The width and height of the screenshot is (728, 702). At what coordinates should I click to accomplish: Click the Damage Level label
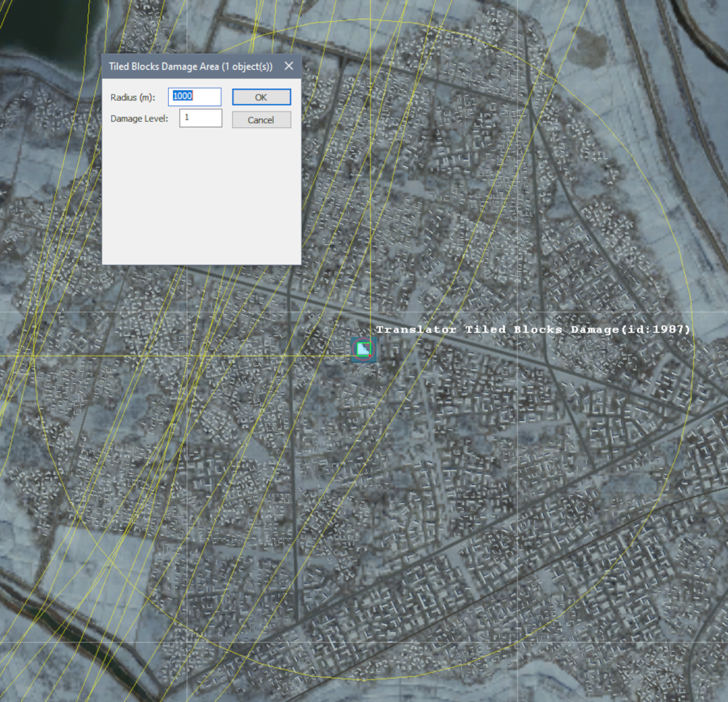point(139,119)
